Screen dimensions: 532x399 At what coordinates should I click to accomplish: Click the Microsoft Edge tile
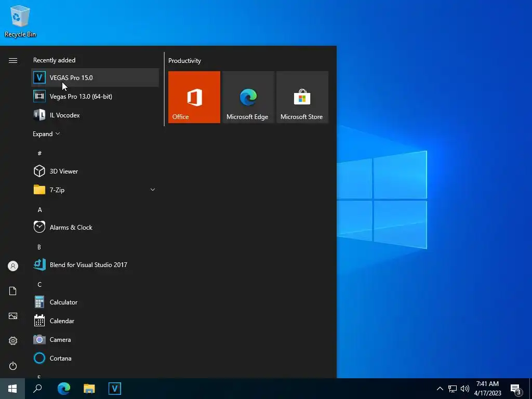coord(248,97)
